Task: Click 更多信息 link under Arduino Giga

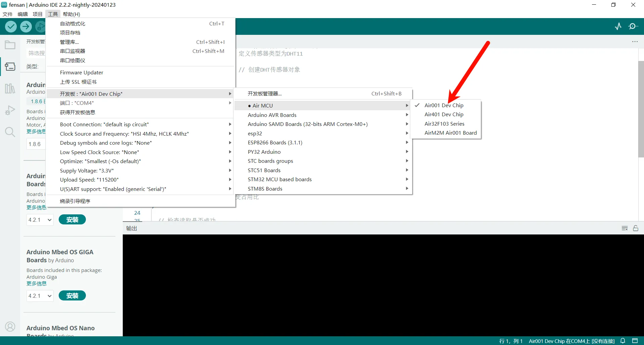Action: tap(37, 284)
